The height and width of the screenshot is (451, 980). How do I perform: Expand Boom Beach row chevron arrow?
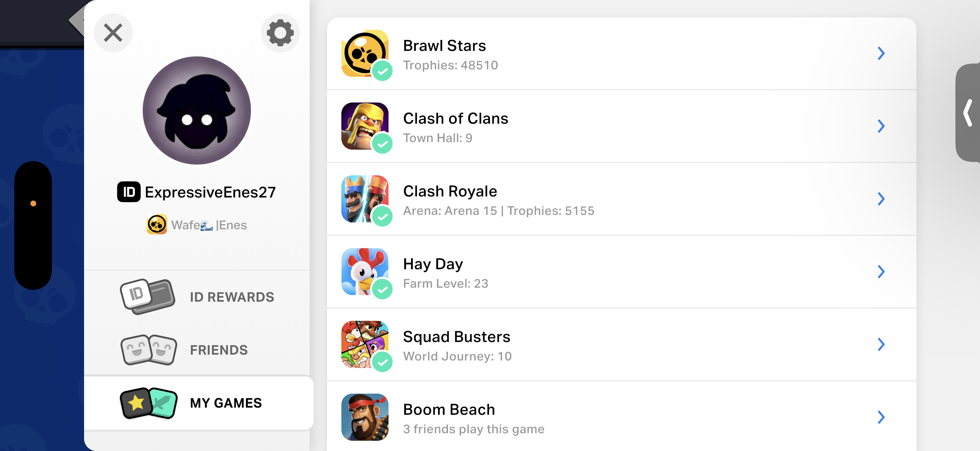(x=881, y=417)
